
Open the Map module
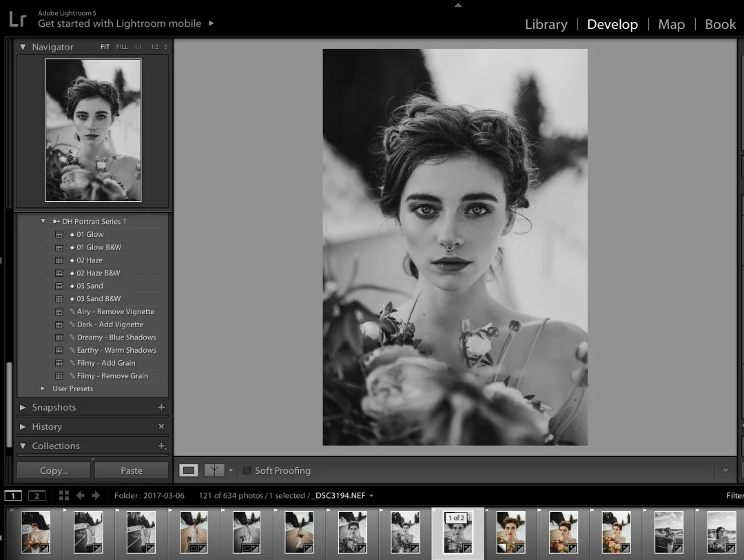pos(671,24)
